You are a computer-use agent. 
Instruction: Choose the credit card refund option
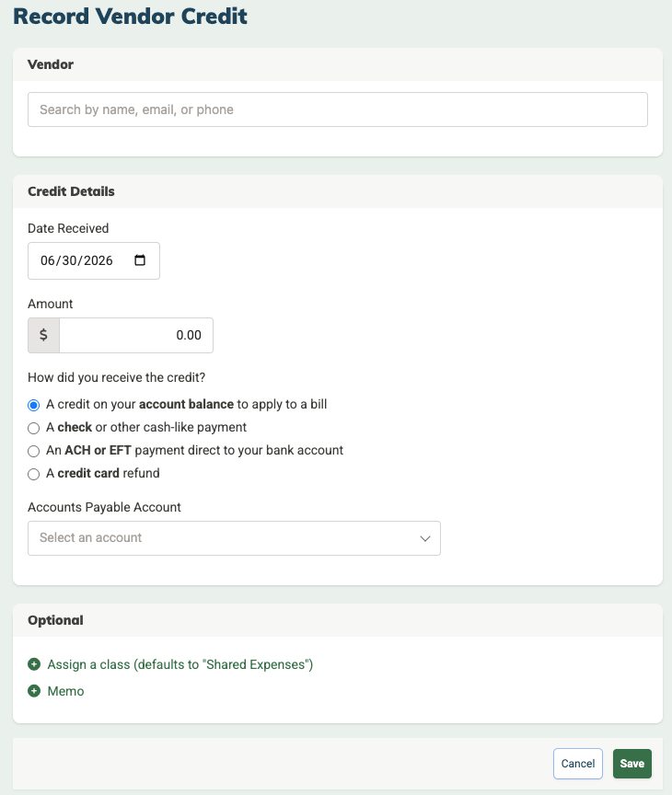pos(33,474)
